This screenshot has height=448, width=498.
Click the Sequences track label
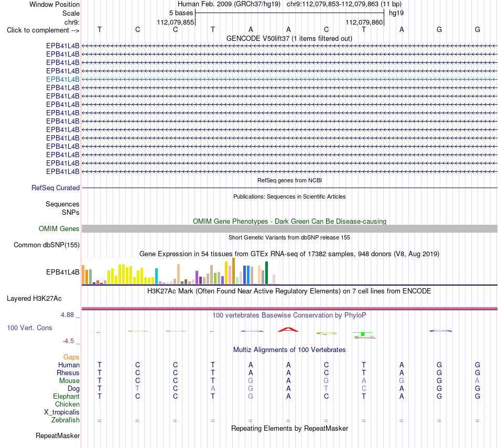[x=62, y=204]
